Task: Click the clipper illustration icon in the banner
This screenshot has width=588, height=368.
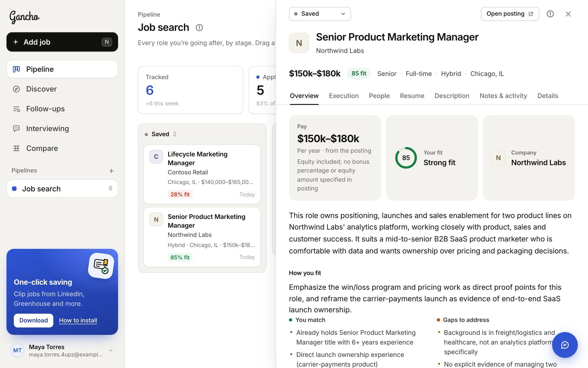Action: coord(101,266)
